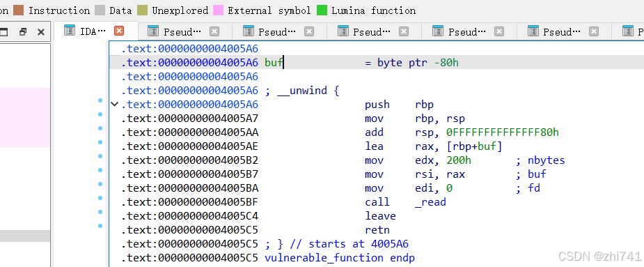Click address .text:00000000004005B2
Viewport: 644px width, 267px height.
click(190, 160)
